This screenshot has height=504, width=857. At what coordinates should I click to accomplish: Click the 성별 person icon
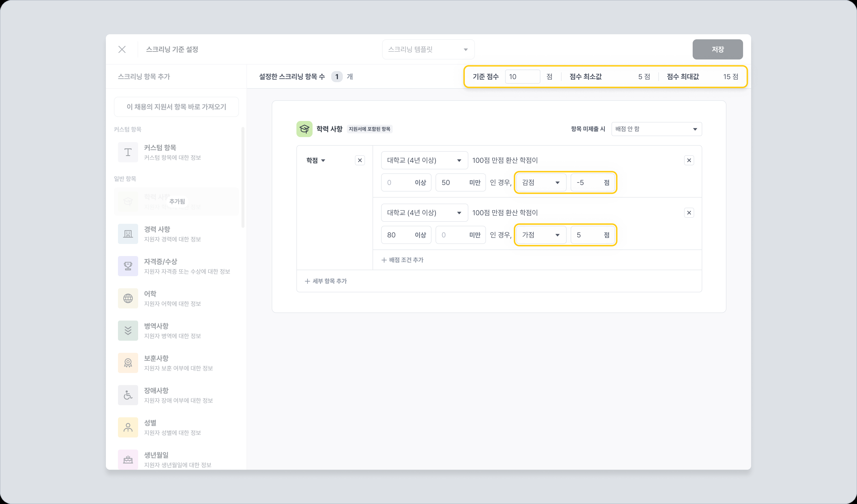[128, 427]
